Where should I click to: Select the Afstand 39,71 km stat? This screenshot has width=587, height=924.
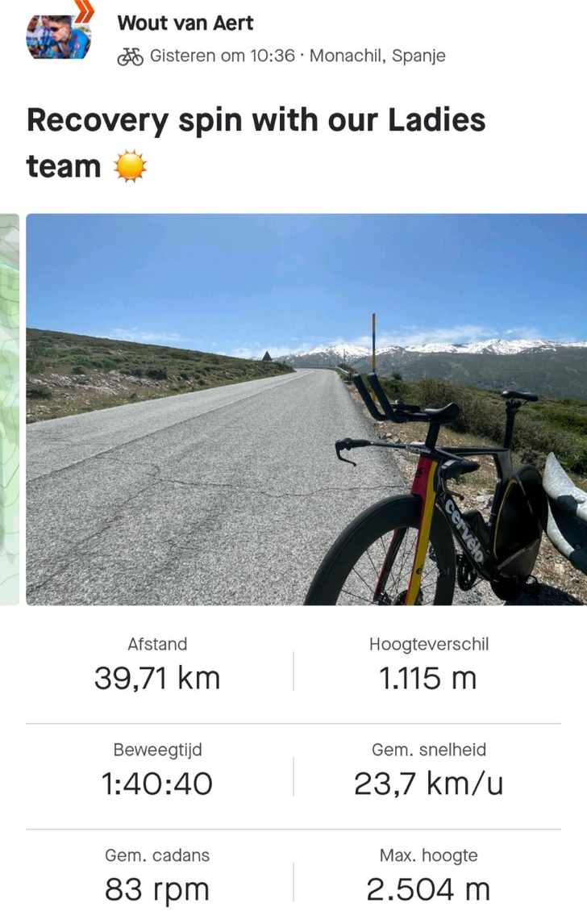pyautogui.click(x=157, y=664)
